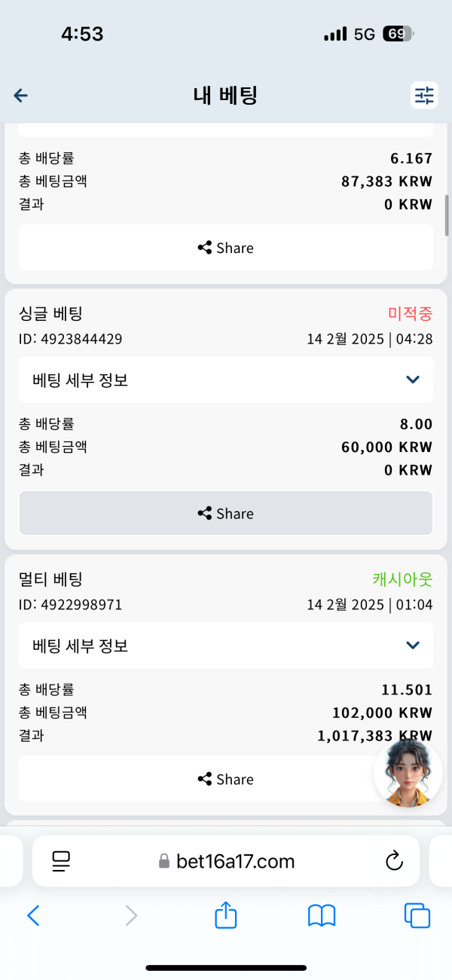The width and height of the screenshot is (452, 980).
Task: Tap the iOS share icon in Safari toolbar
Action: 225,915
